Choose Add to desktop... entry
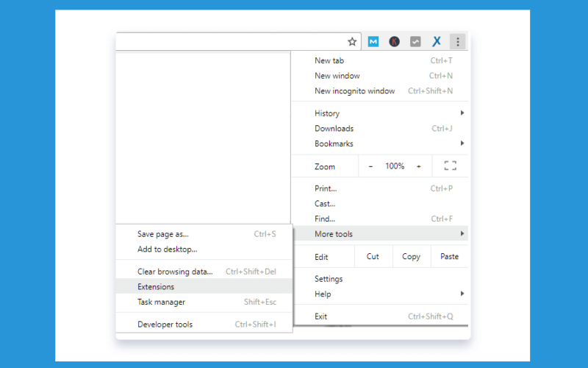This screenshot has height=368, width=588. point(204,249)
